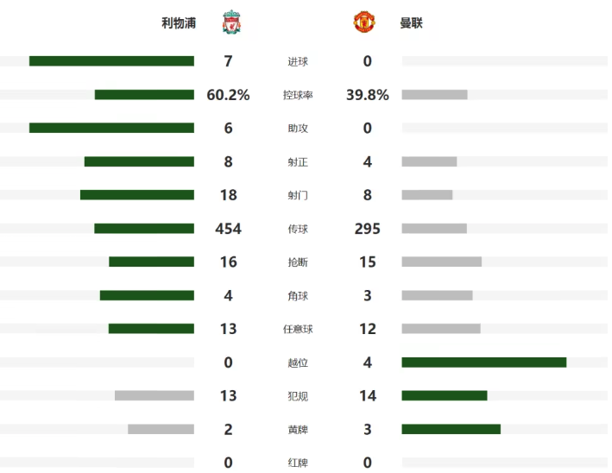Screen dimensions: 612x473
Task: Click the 助攻 stat label
Action: [x=298, y=128]
